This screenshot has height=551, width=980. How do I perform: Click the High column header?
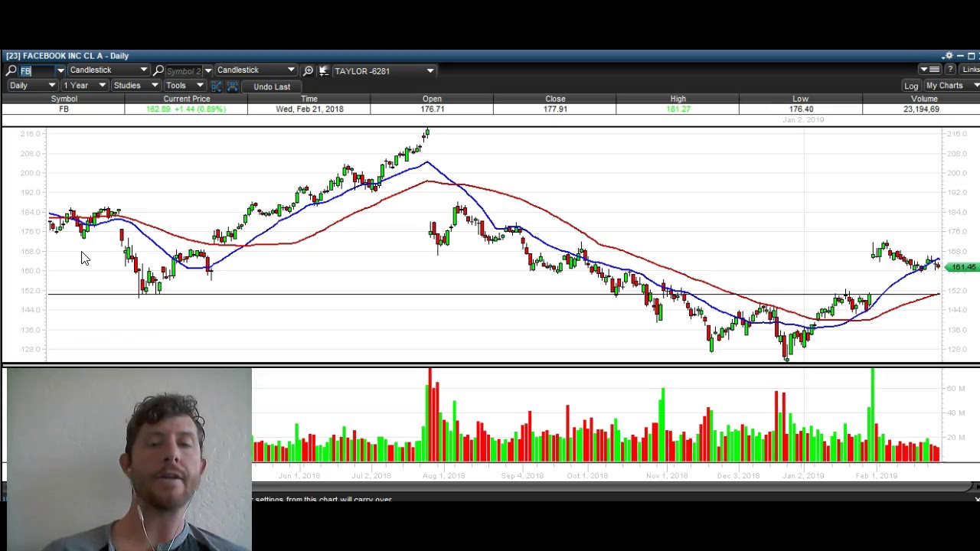pyautogui.click(x=678, y=99)
